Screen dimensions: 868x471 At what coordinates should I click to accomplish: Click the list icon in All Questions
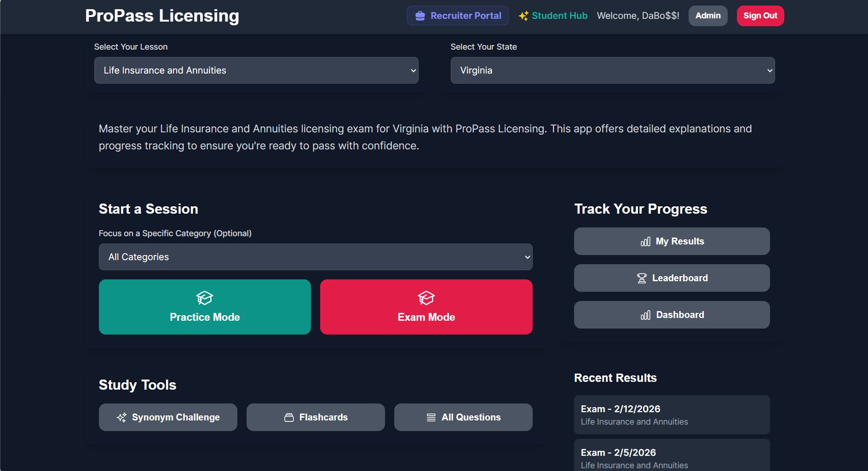click(431, 417)
